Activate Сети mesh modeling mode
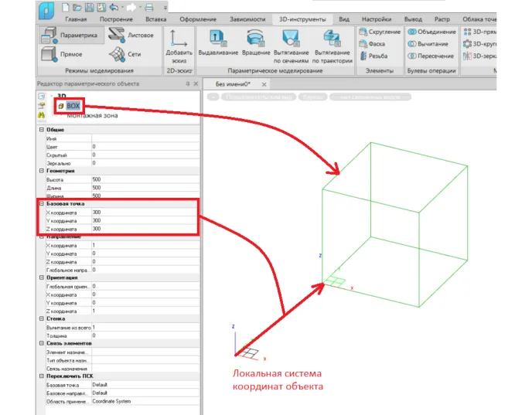532x415 pixels. (124, 54)
